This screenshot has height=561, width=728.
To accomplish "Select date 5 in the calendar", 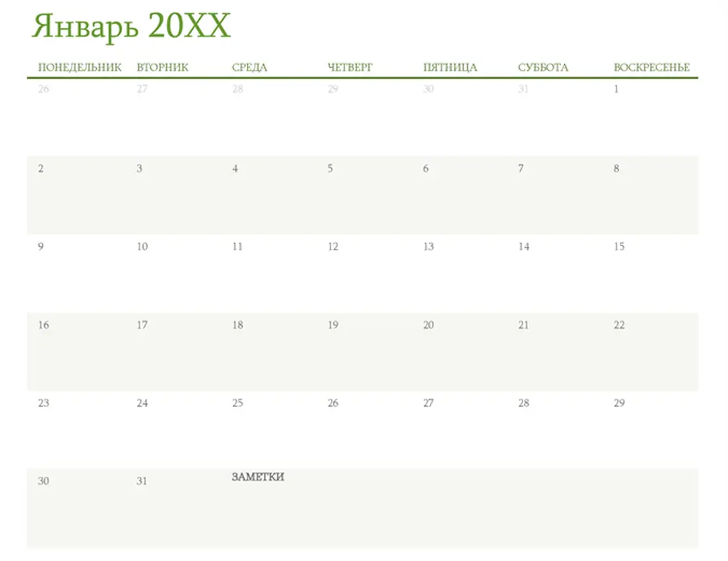I will [330, 168].
